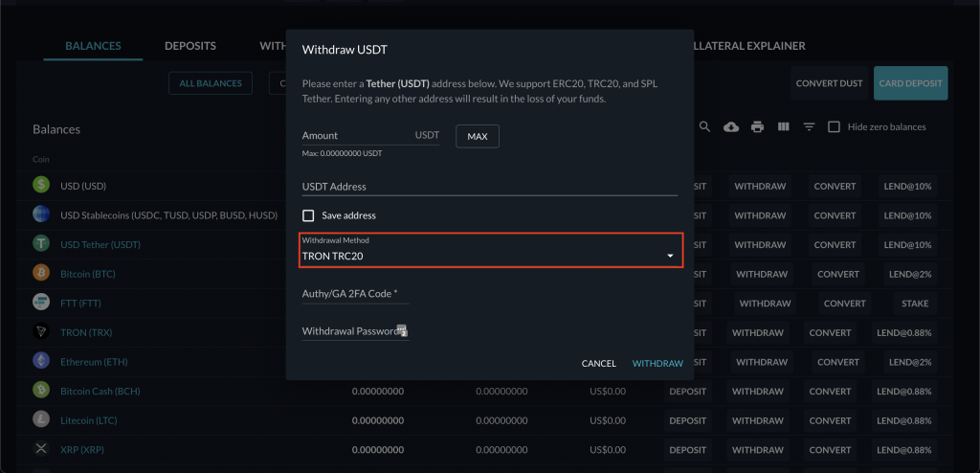Click the password manager icon in Withdrawal Password
Image resolution: width=980 pixels, height=473 pixels.
click(x=402, y=331)
